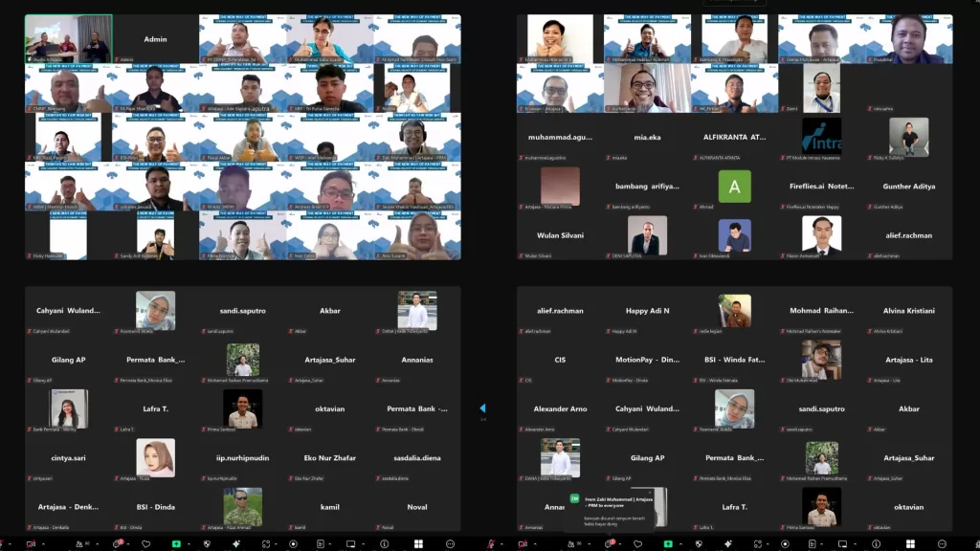Open AI Companion sparkle in right Zoom toolbar
This screenshot has width=980, height=551.
click(x=728, y=544)
